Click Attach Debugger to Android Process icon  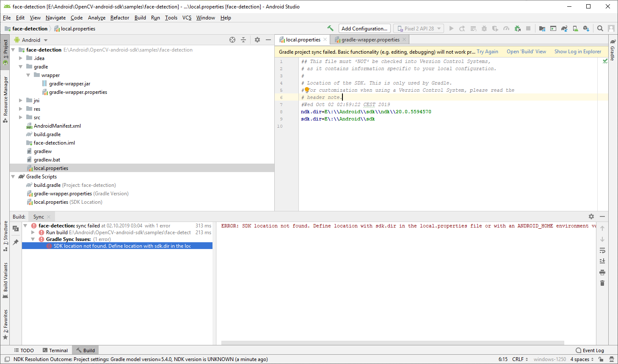(x=517, y=28)
